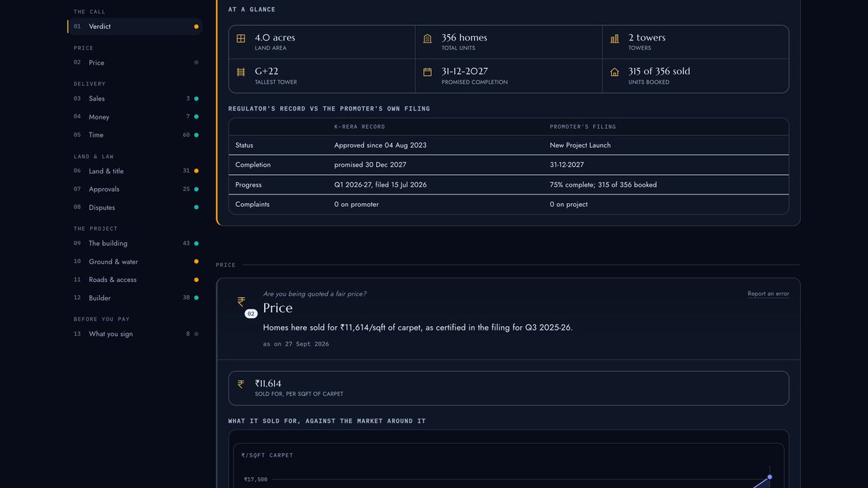Click the Report an error link

click(768, 294)
